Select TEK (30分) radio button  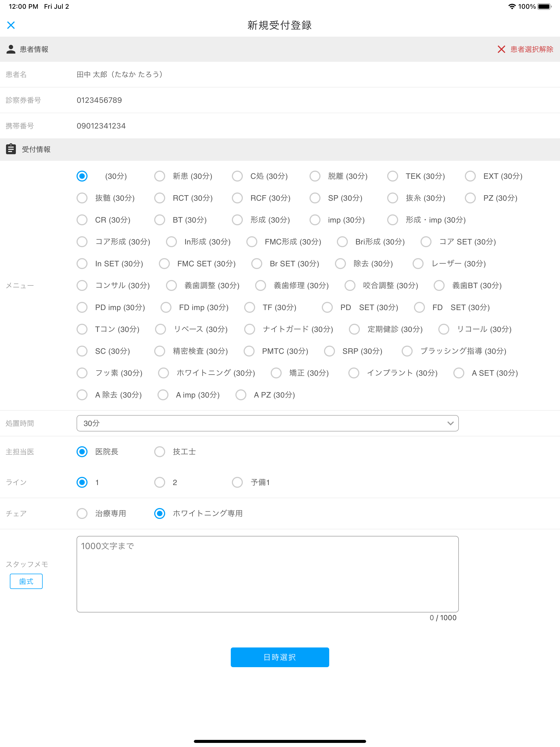[x=392, y=176]
